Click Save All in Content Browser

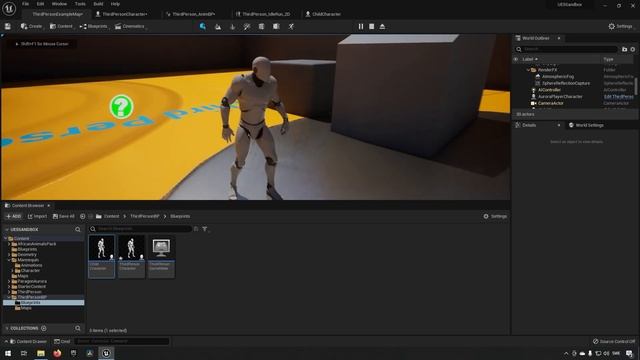[x=64, y=216]
